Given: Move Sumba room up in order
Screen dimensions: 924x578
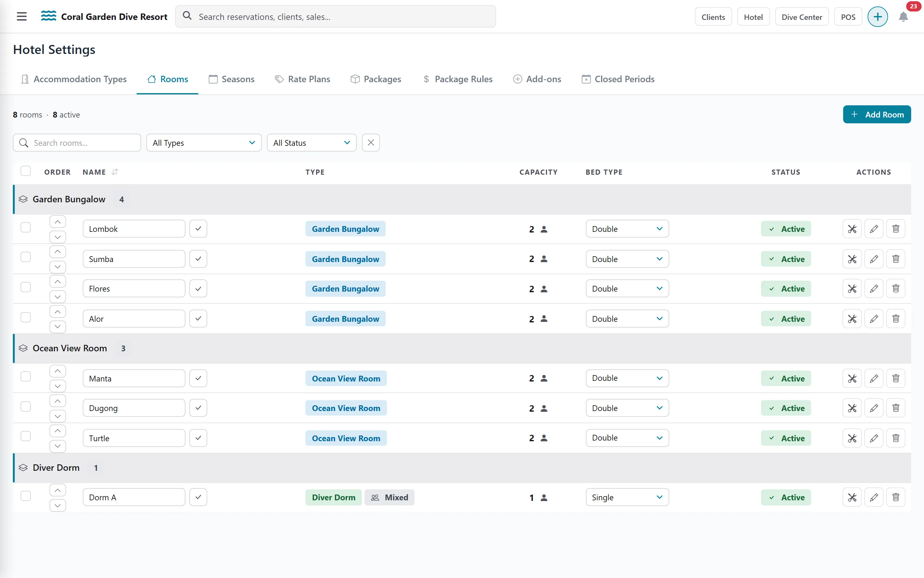Looking at the screenshot, I should pyautogui.click(x=58, y=251).
